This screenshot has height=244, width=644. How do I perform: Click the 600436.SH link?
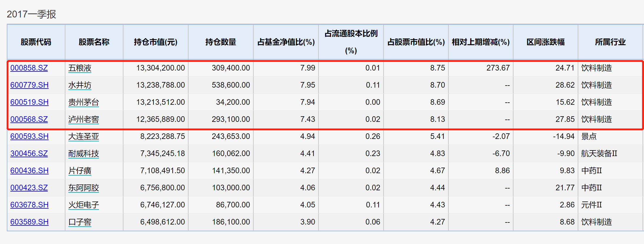29,171
